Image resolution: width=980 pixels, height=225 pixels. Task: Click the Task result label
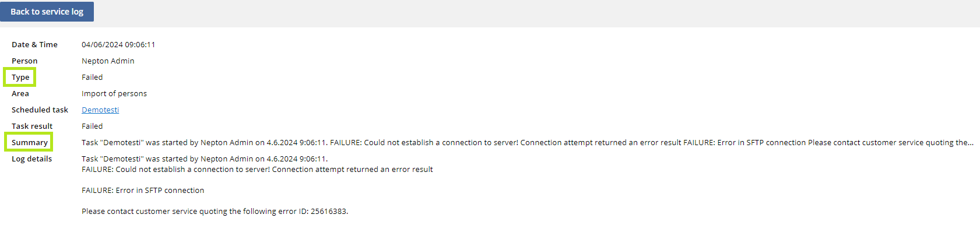pos(32,126)
